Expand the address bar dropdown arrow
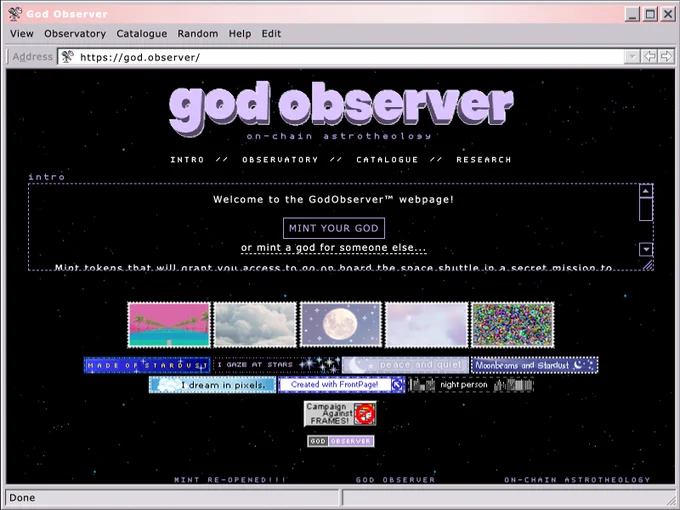This screenshot has height=510, width=680. pos(632,56)
